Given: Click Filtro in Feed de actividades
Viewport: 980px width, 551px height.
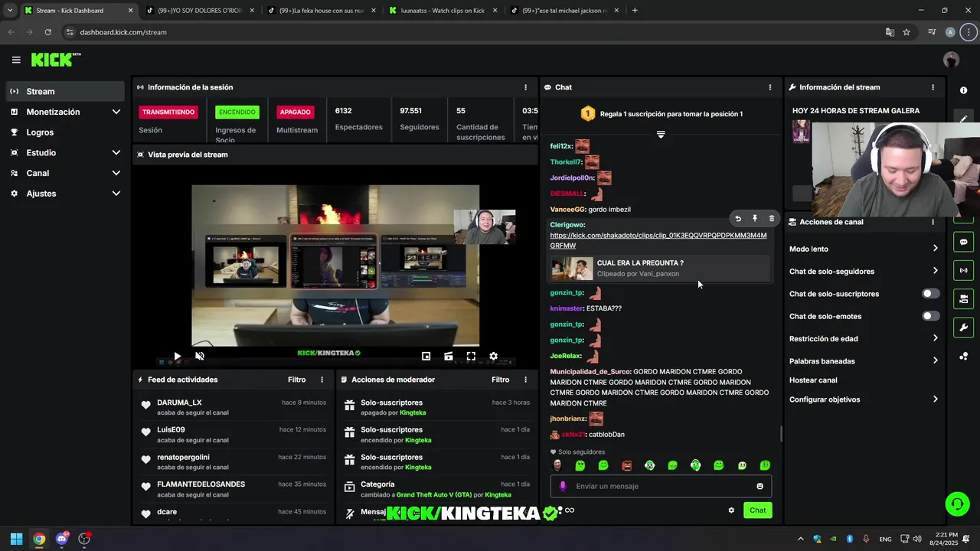Looking at the screenshot, I should [x=296, y=380].
